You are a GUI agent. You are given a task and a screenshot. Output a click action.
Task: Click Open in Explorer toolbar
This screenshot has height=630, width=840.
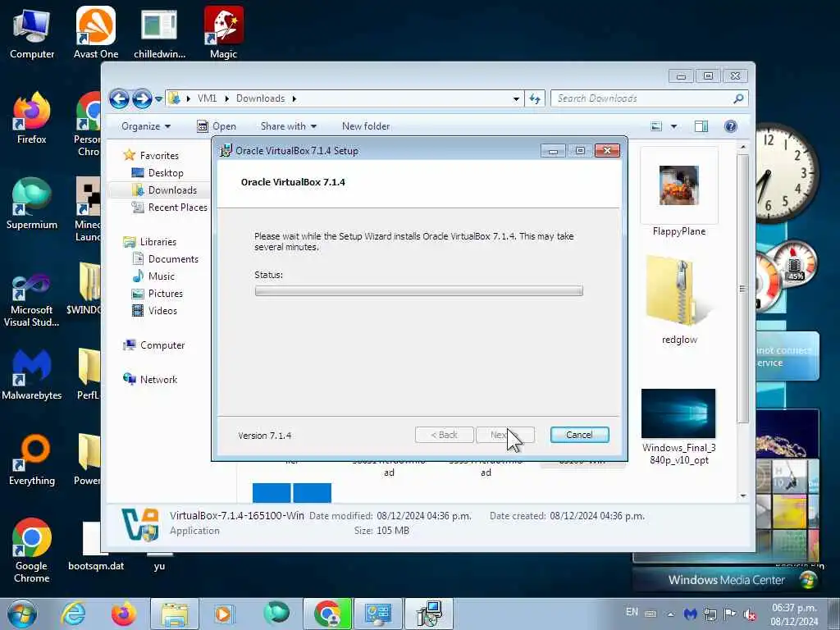point(217,126)
